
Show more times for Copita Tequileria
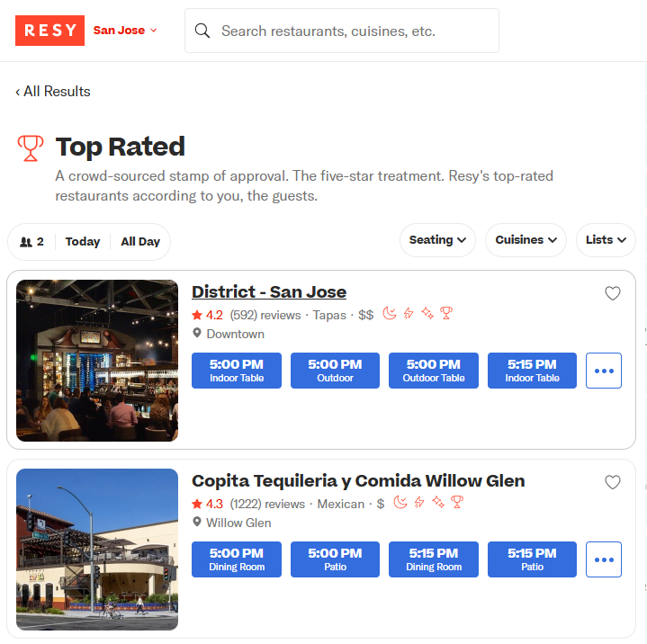tap(604, 559)
